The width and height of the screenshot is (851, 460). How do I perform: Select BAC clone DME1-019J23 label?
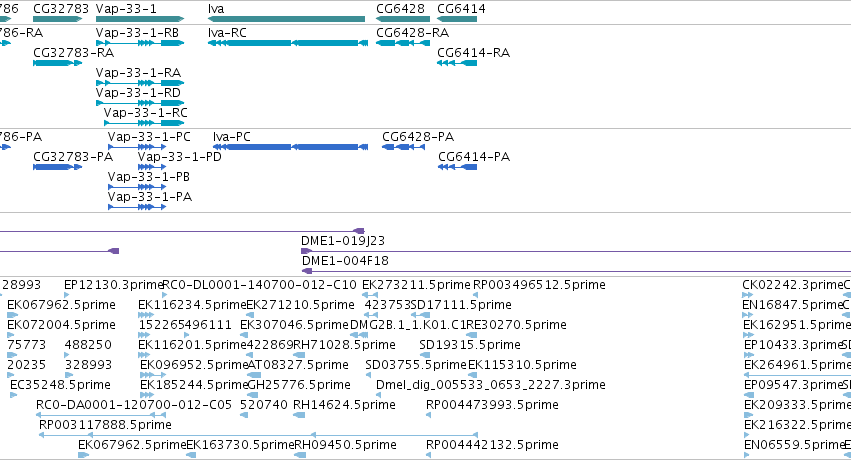tap(343, 241)
